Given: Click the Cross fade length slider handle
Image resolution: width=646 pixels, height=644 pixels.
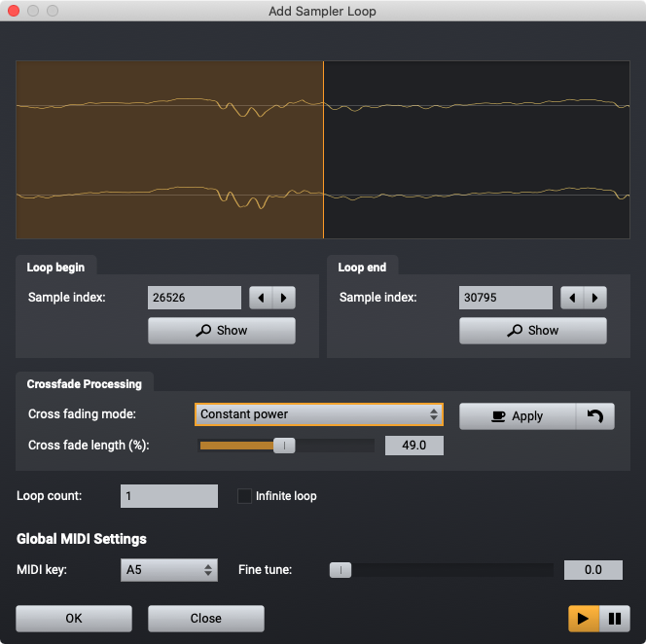Looking at the screenshot, I should (284, 446).
